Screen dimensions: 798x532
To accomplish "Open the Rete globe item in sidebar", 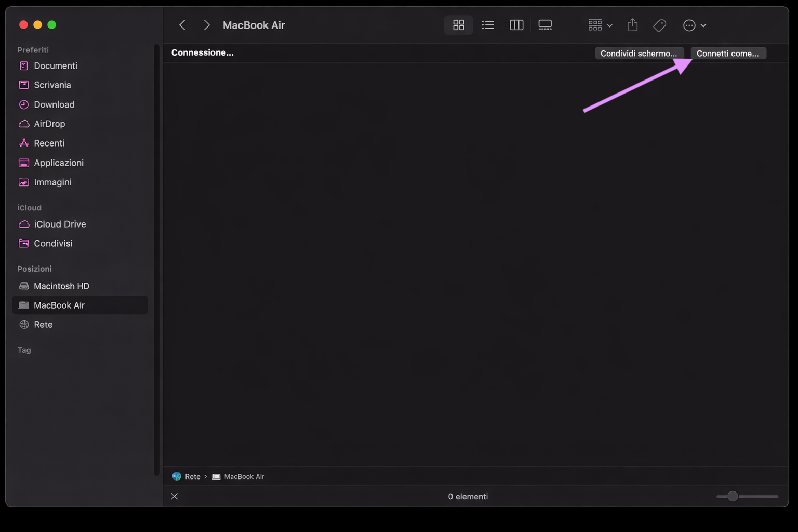I will pyautogui.click(x=43, y=324).
